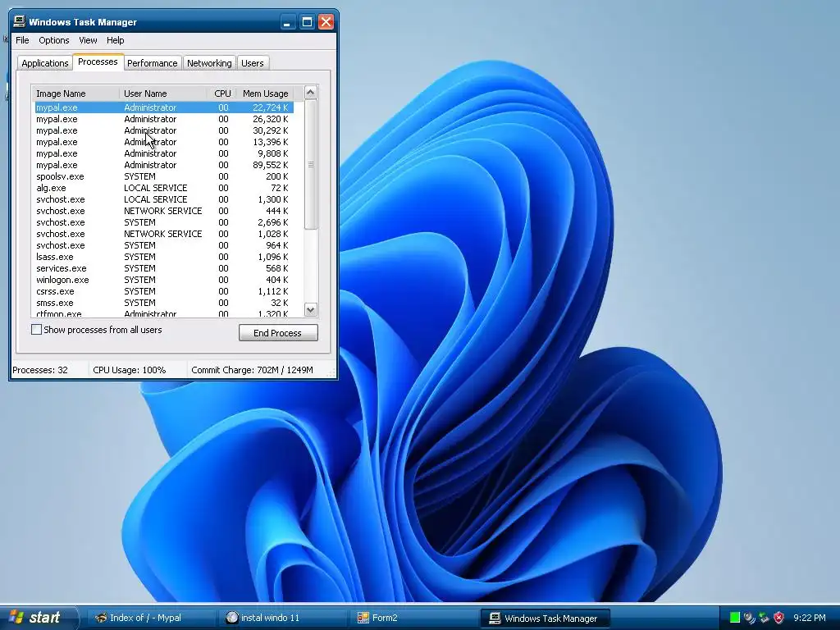This screenshot has width=840, height=630.
Task: Sort by the User Name column header
Action: [163, 94]
